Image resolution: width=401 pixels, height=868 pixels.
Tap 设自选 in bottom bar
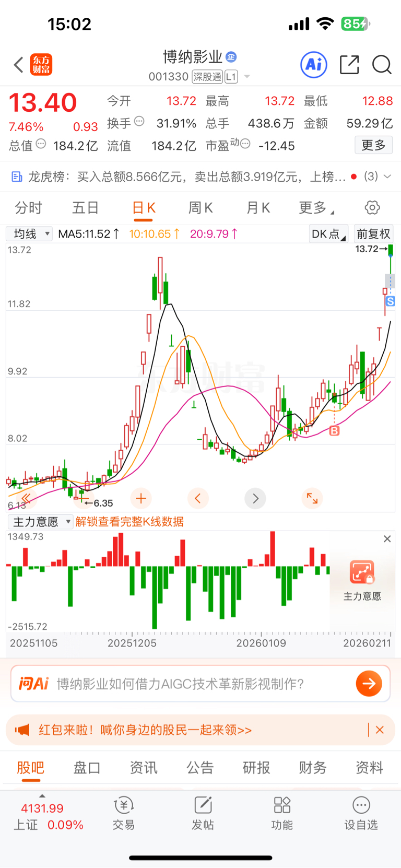click(361, 814)
